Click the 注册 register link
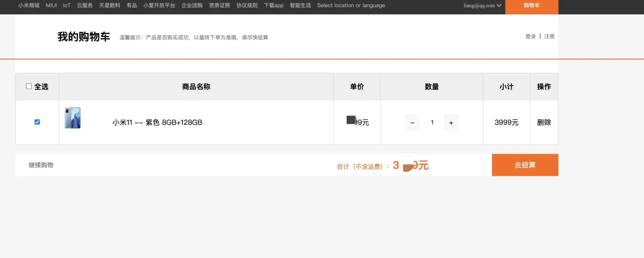The height and width of the screenshot is (258, 644). coord(549,36)
